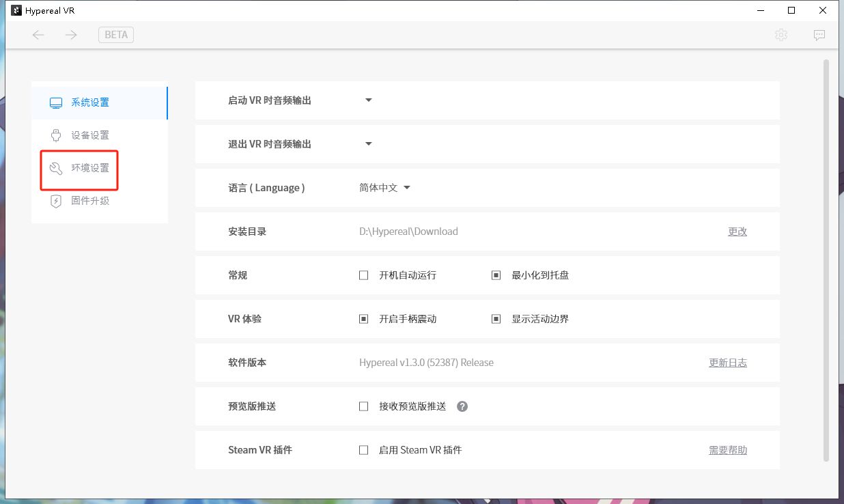The height and width of the screenshot is (504, 844).
Task: Toggle the 显示活动边界 checkbox
Action: 496,319
